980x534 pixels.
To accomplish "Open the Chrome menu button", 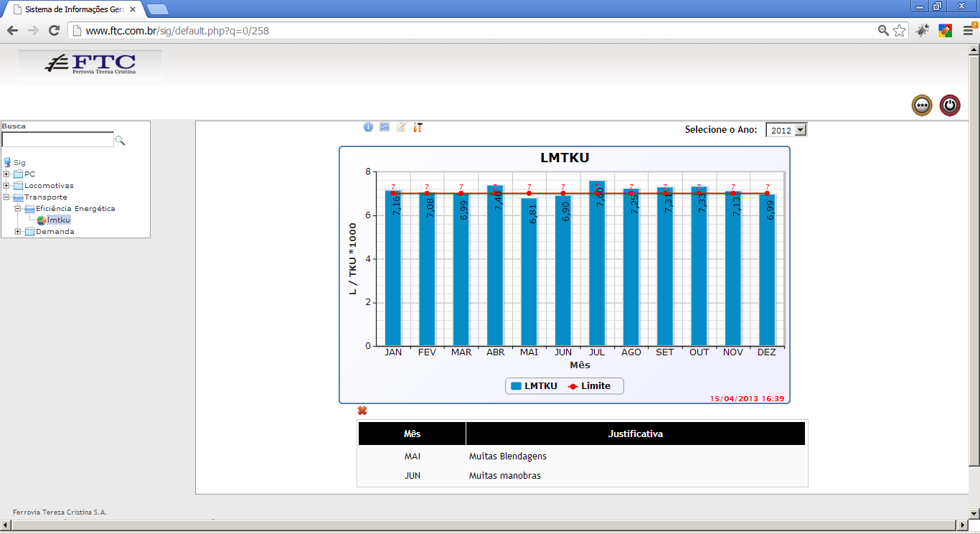I will pyautogui.click(x=969, y=30).
